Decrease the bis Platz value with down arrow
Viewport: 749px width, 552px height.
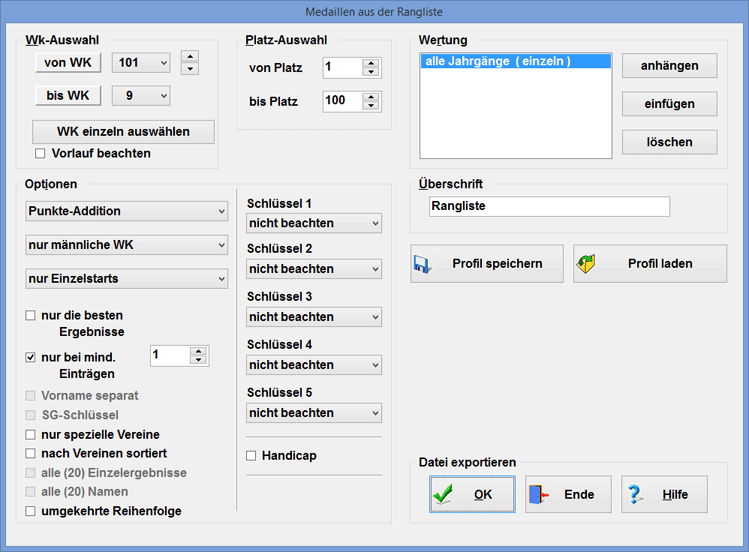coord(371,105)
